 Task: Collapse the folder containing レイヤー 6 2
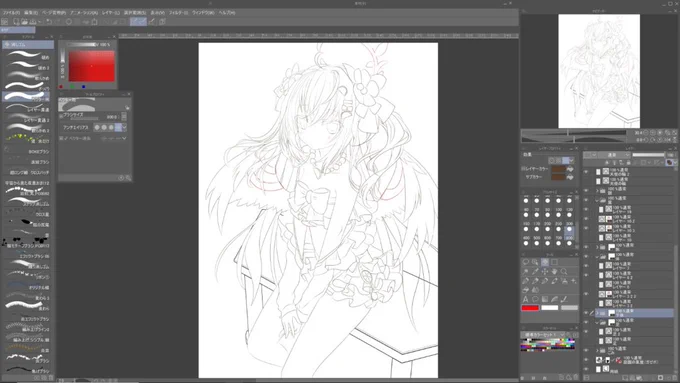[x=597, y=256]
